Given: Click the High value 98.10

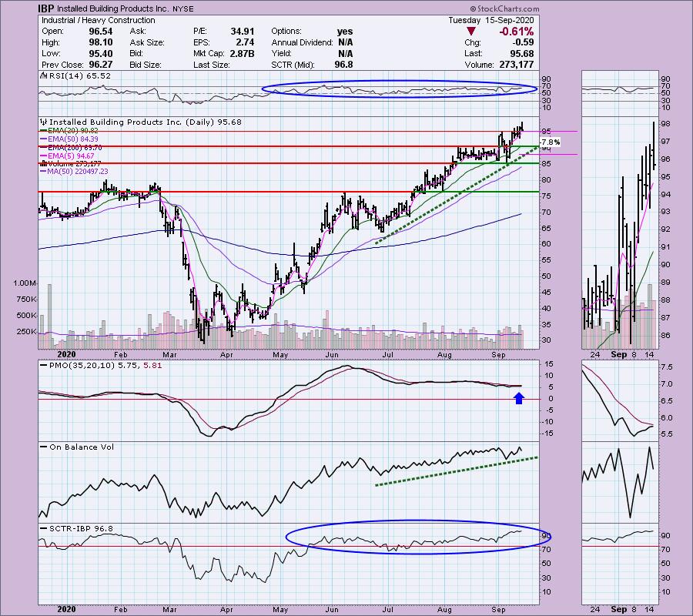Looking at the screenshot, I should (100, 42).
